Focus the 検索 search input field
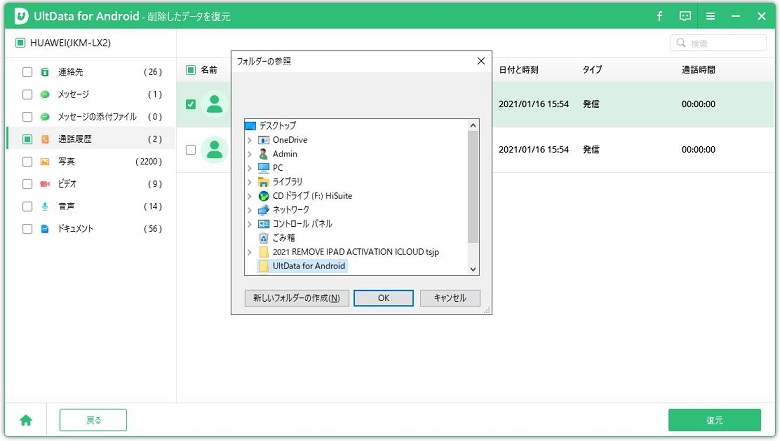The height and width of the screenshot is (441, 780). pyautogui.click(x=718, y=43)
